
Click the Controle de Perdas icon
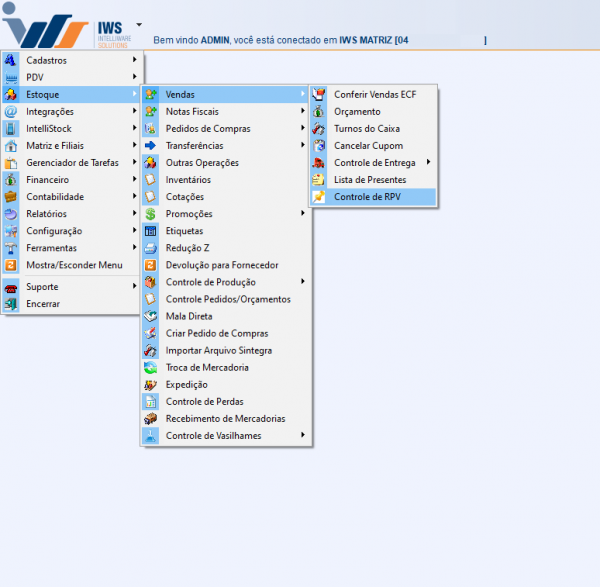151,401
